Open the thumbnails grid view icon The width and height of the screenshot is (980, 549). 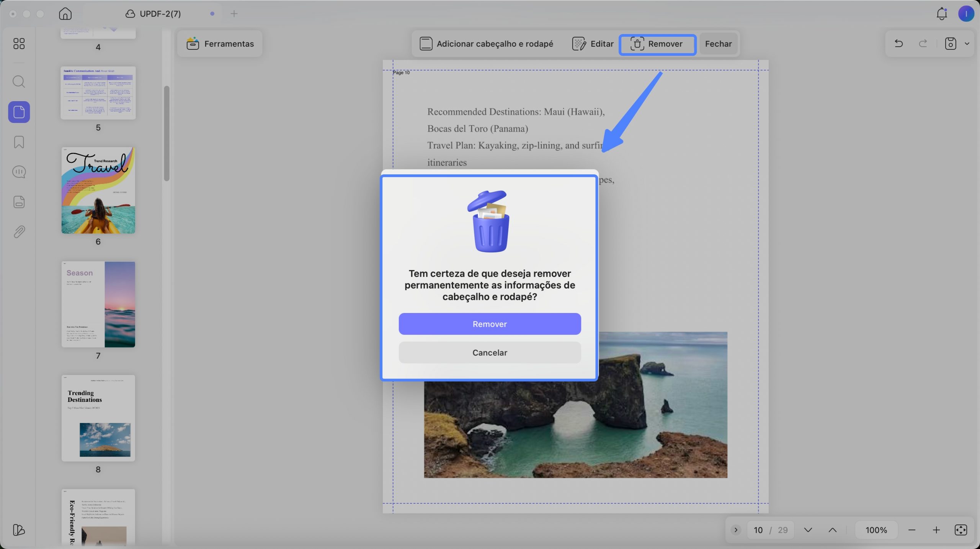[19, 44]
